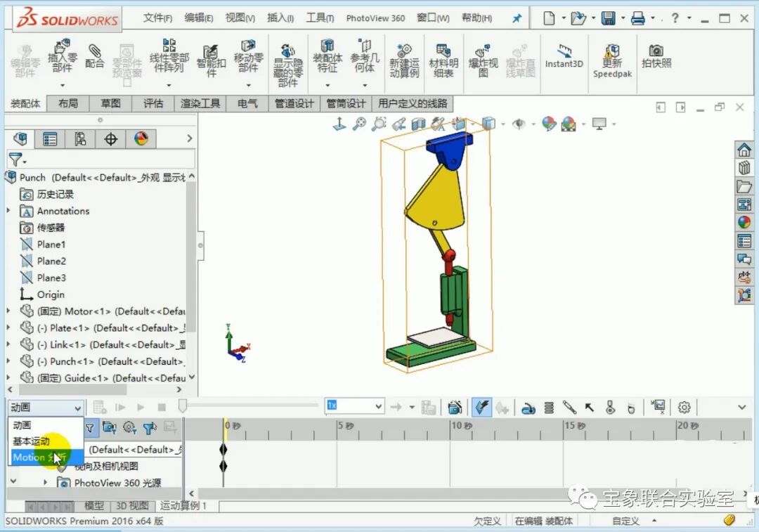Expand the Motor<1> component node

pyautogui.click(x=8, y=311)
